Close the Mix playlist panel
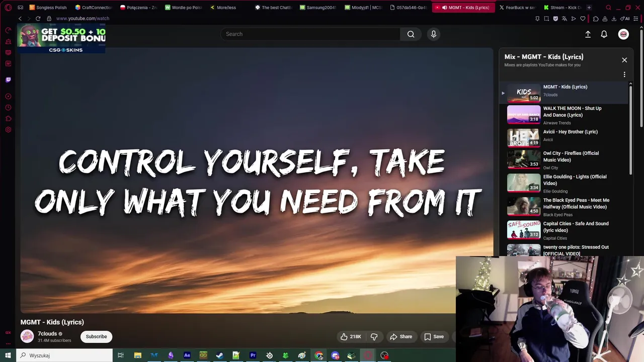This screenshot has height=362, width=644. [624, 60]
